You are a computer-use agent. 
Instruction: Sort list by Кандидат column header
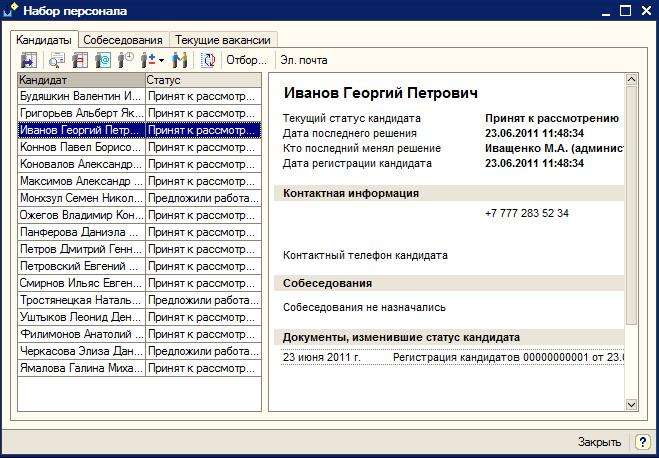pyautogui.click(x=81, y=79)
